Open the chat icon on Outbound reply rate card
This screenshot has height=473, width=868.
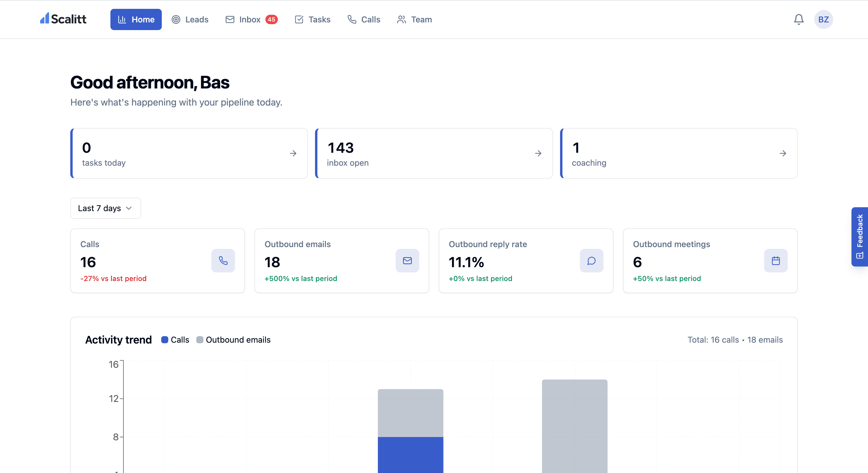591,261
